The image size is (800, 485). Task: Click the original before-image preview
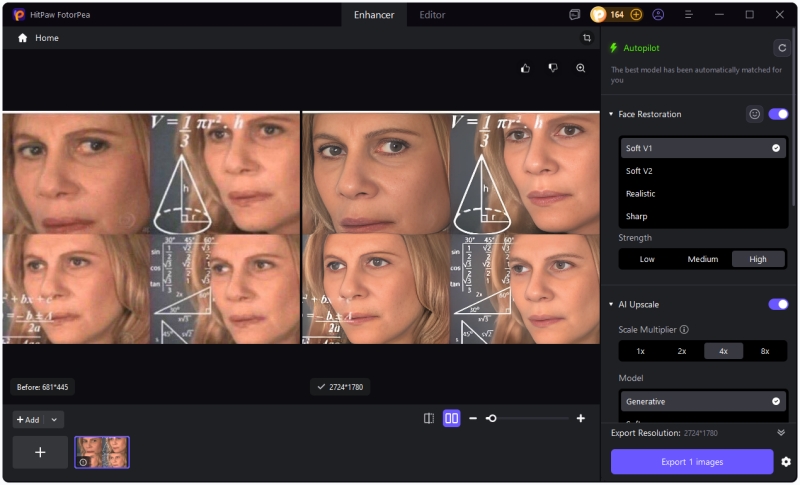point(152,228)
